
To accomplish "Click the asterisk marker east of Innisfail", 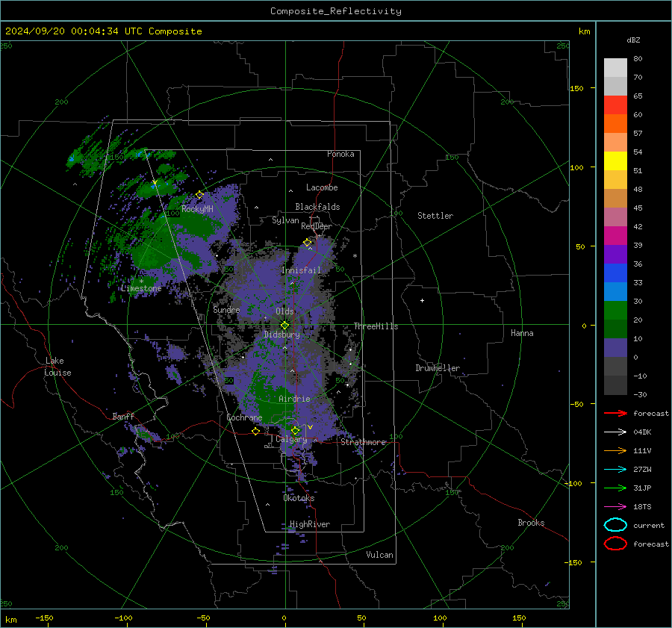I will point(355,256).
